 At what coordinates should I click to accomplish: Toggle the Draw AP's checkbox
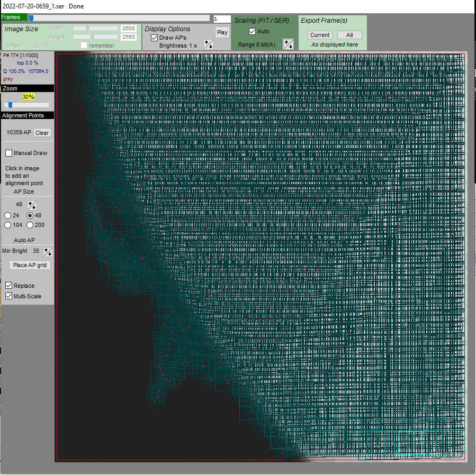click(154, 38)
